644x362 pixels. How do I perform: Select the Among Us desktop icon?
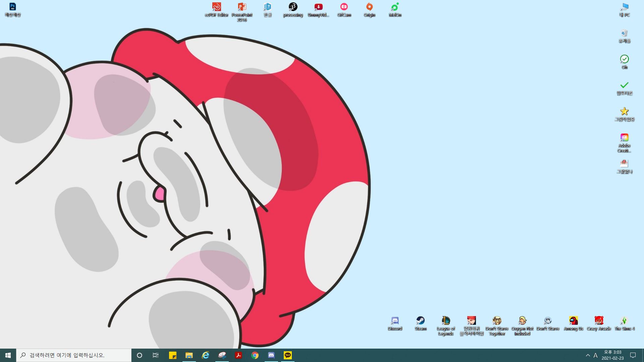point(573,321)
